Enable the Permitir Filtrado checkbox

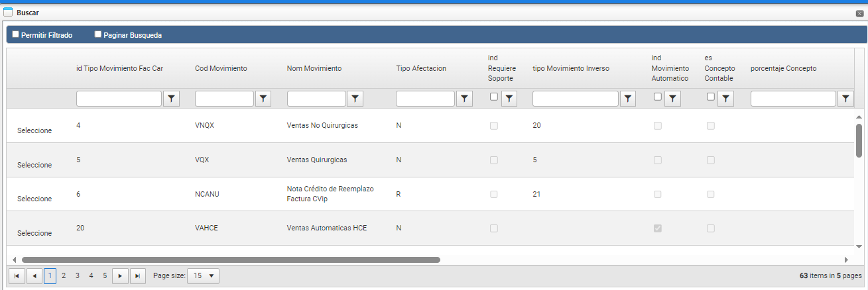[16, 34]
